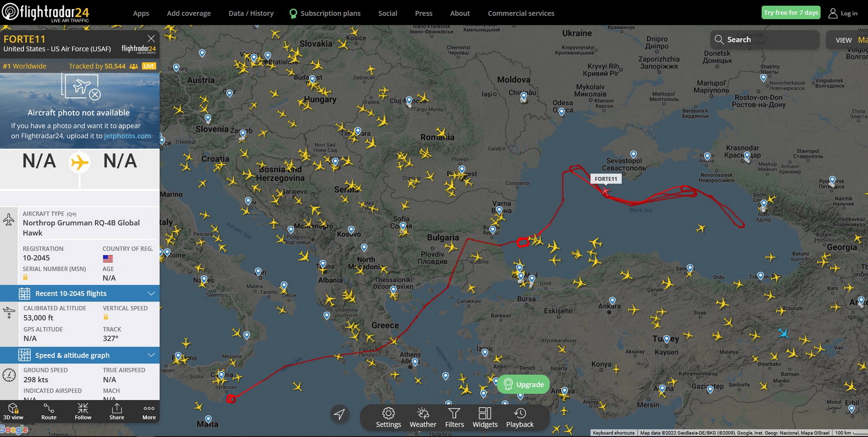Click the aircraft photo unavailable icon

click(x=82, y=87)
